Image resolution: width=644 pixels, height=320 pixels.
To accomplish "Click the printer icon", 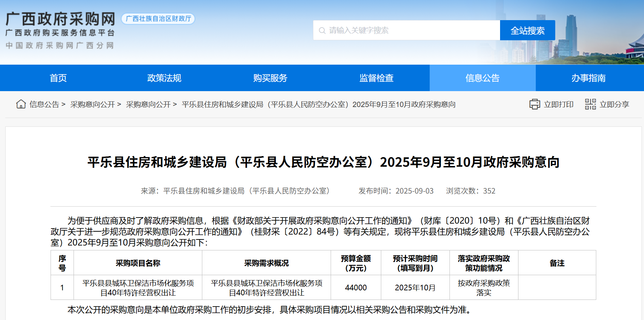I will pos(534,104).
